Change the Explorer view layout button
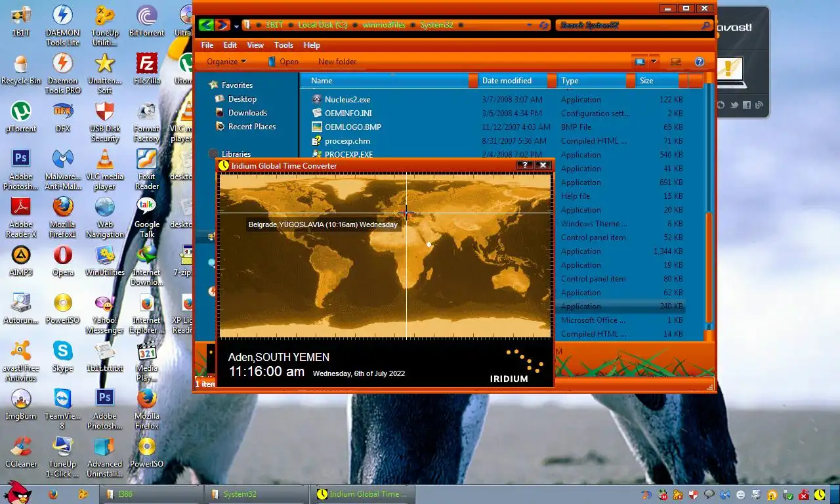This screenshot has height=504, width=840. pyautogui.click(x=639, y=62)
